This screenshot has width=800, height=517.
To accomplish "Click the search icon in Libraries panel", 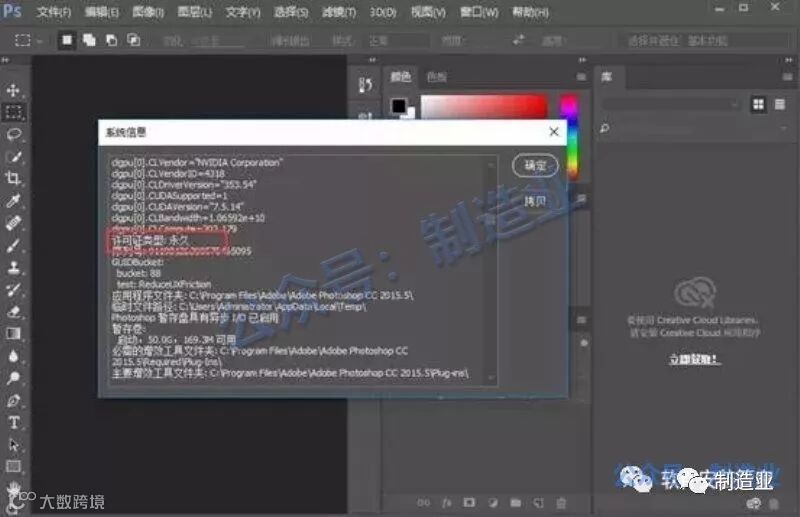I will [x=605, y=128].
